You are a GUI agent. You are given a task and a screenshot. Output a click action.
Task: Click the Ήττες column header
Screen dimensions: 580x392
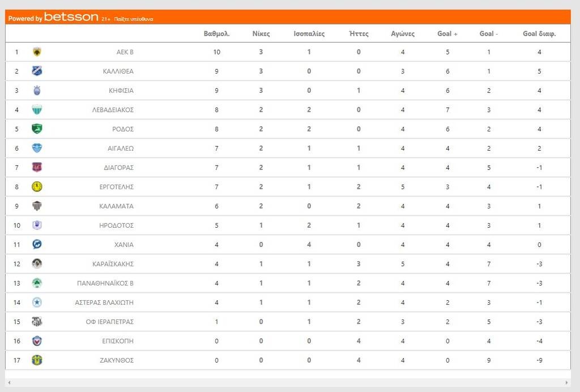coord(359,33)
